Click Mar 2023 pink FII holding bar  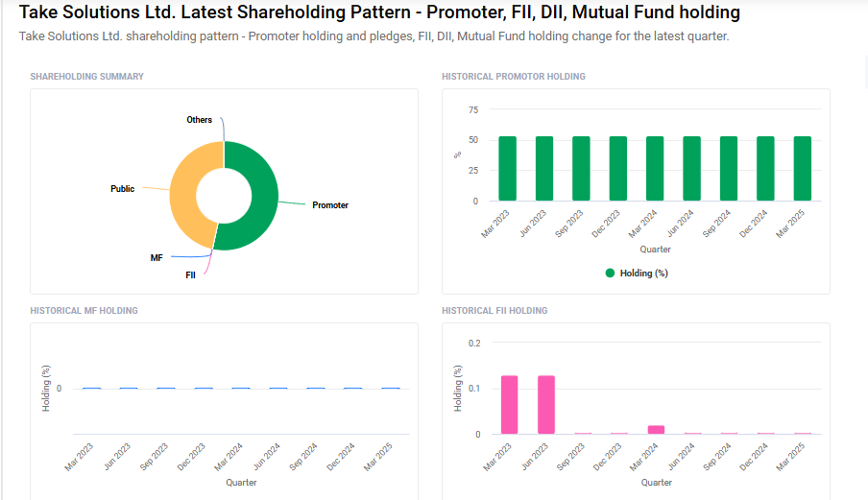(509, 405)
